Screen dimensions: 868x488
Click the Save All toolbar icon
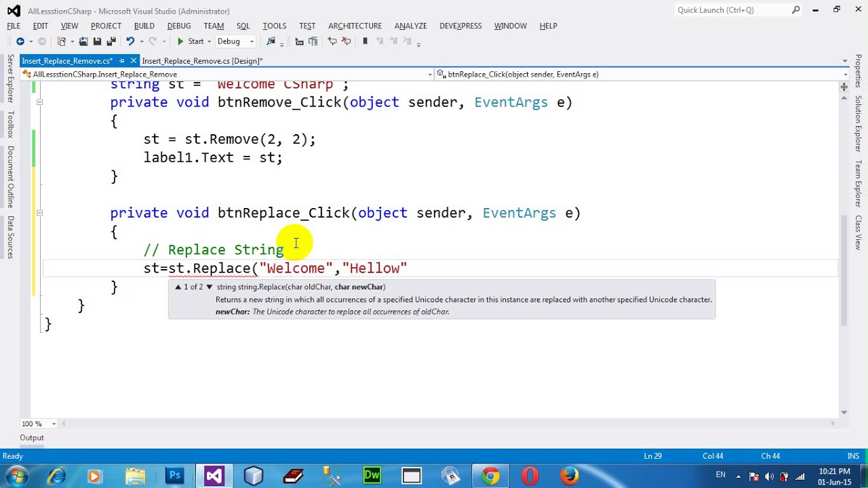point(111,41)
